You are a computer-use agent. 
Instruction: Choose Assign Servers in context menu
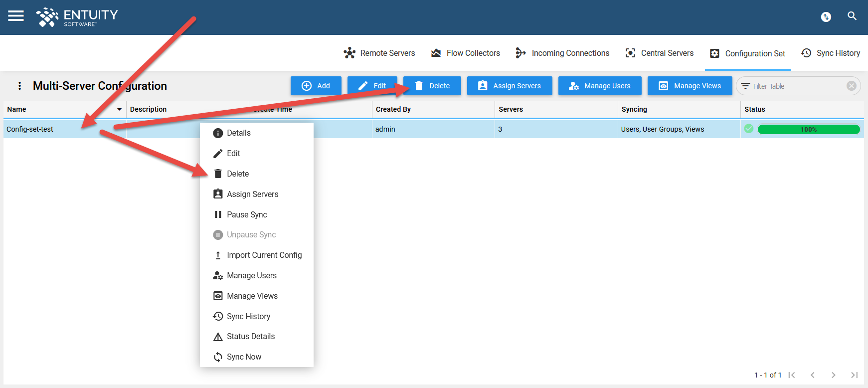coord(257,194)
